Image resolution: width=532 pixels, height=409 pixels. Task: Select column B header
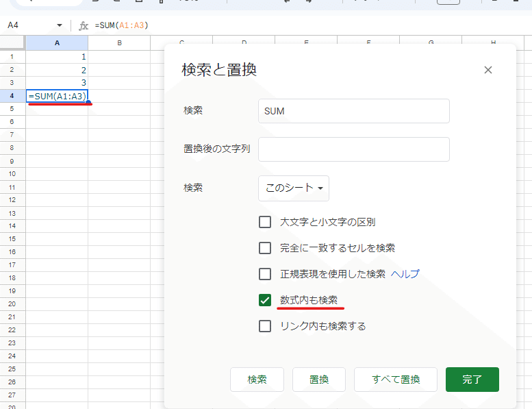point(119,42)
